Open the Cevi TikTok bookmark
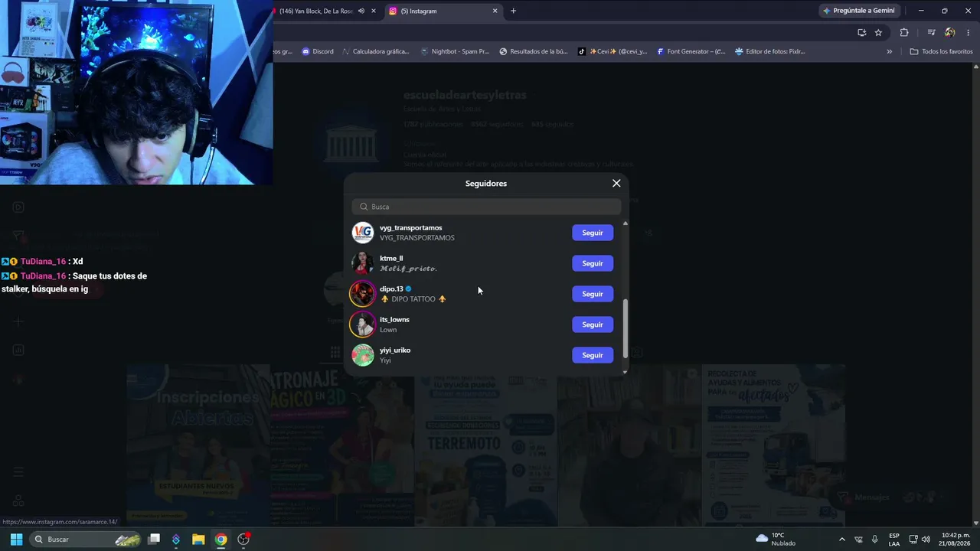Image resolution: width=980 pixels, height=551 pixels. pos(612,52)
